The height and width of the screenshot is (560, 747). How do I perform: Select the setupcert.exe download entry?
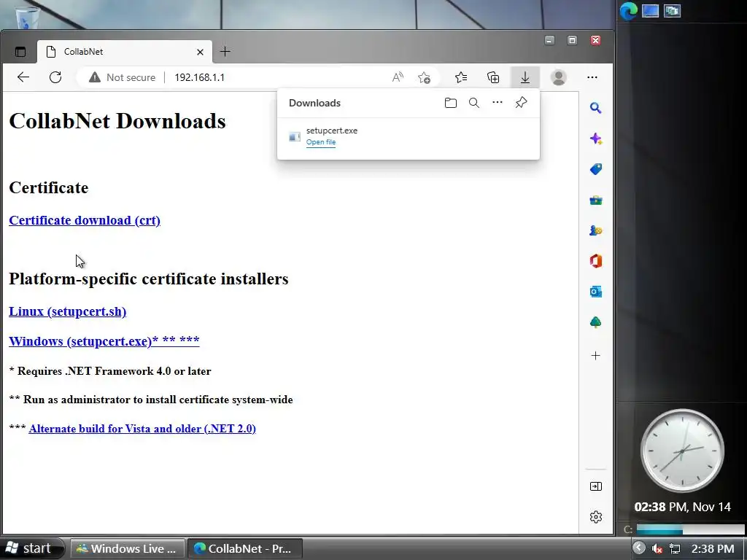[x=409, y=136]
